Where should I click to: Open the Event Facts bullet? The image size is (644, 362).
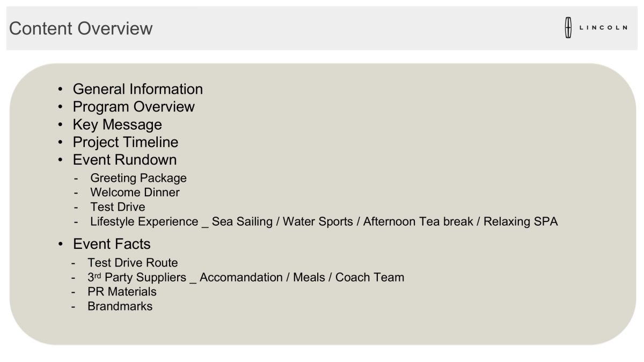(112, 245)
